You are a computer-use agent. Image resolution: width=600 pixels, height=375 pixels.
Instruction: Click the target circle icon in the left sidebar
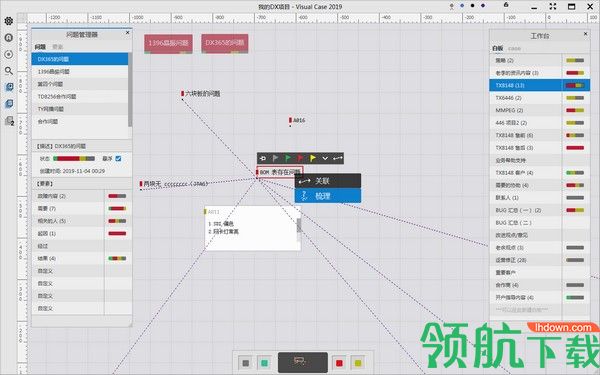coord(8,54)
